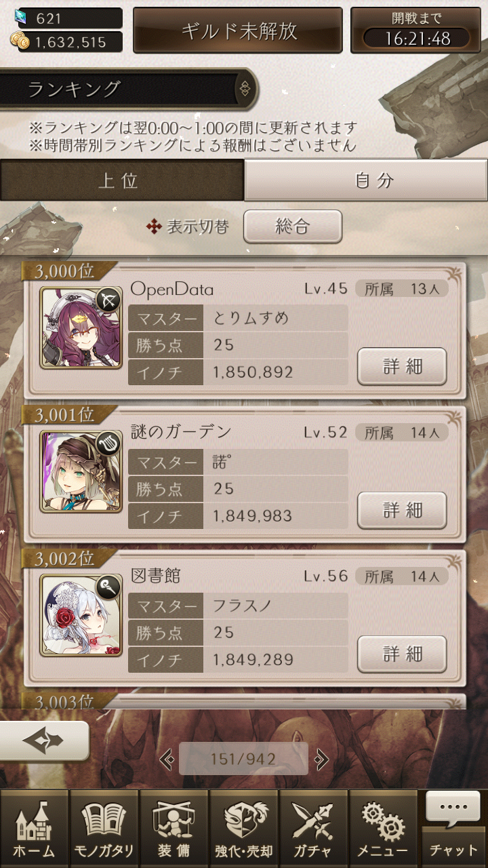
Task: Open the メニュー gears icon
Action: click(383, 829)
